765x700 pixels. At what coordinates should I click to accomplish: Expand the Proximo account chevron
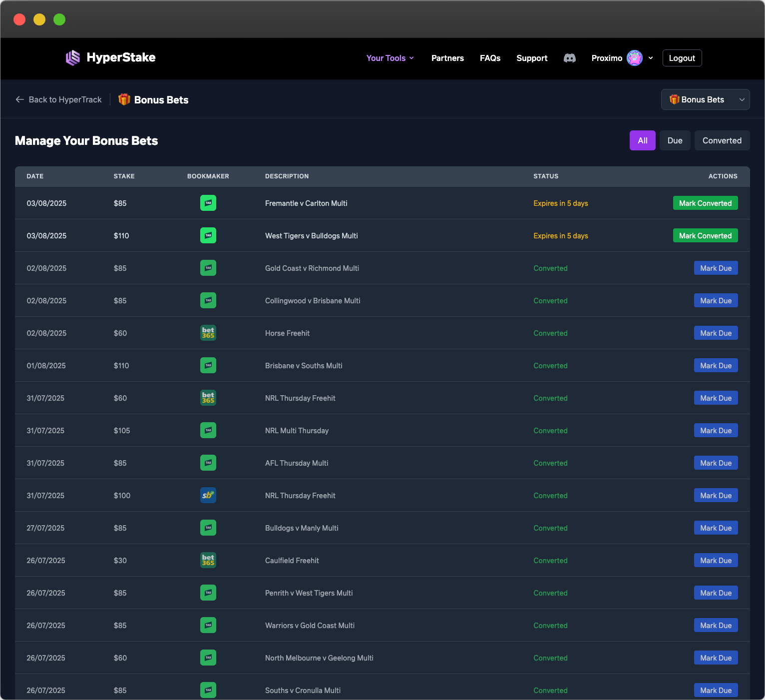(651, 58)
